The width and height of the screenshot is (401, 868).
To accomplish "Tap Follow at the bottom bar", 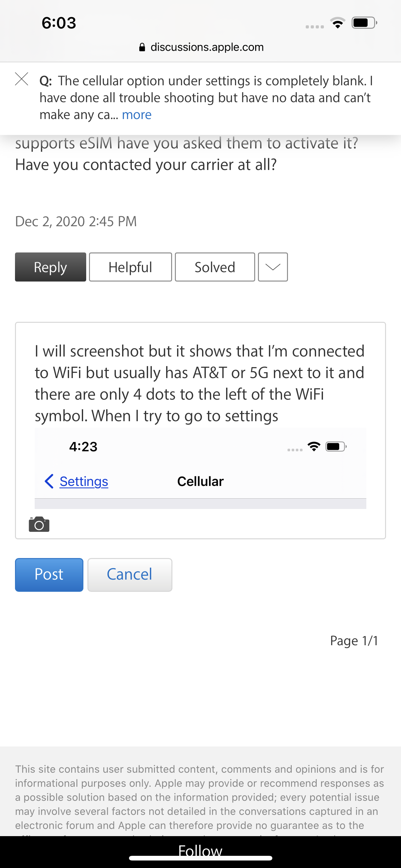I will click(200, 850).
